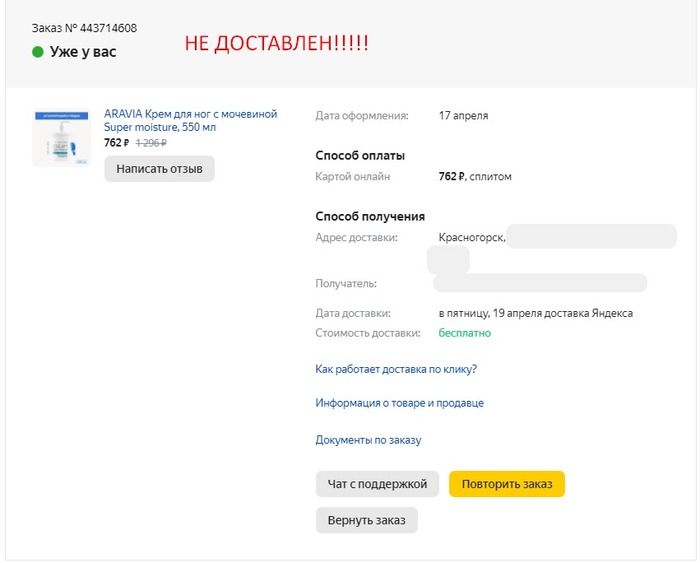Screen dimensions: 700x563
Task: Click the 'Адрес доставки:' label
Action: (356, 238)
